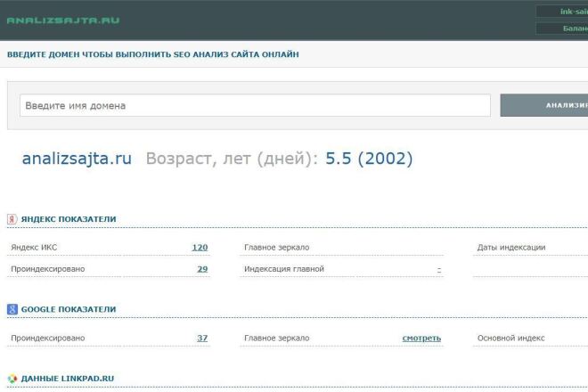Screen dimensions: 588x392
Task: Click the 'смотреть' link for Главное зеркало
Action: [x=421, y=338]
